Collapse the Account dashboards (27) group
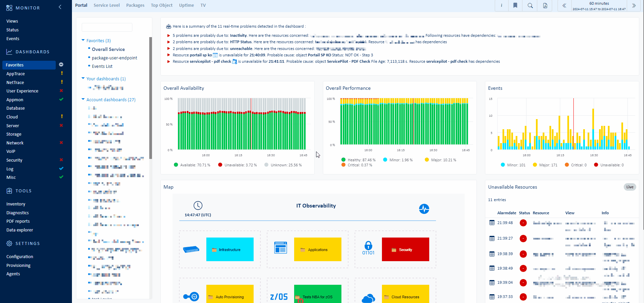This screenshot has width=644, height=303. [83, 99]
